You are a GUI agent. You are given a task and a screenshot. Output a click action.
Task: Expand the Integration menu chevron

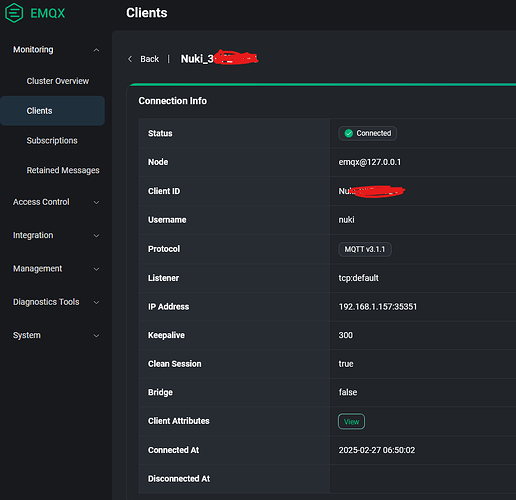(96, 236)
